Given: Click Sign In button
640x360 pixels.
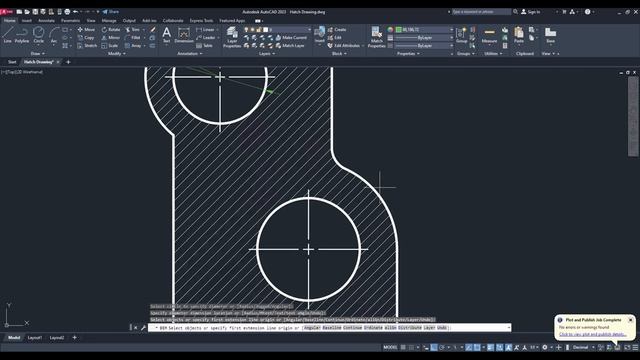Looking at the screenshot, I should (530, 12).
